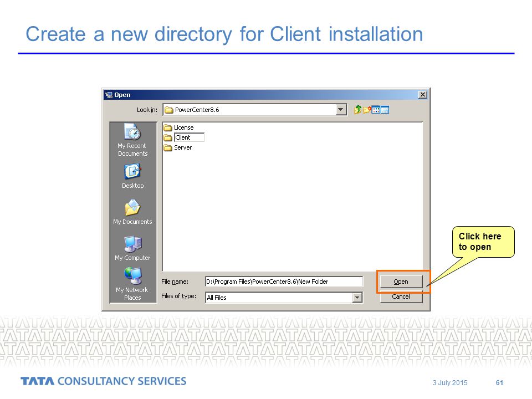This screenshot has height=399, width=532.
Task: Select the License folder icon
Action: coord(168,127)
